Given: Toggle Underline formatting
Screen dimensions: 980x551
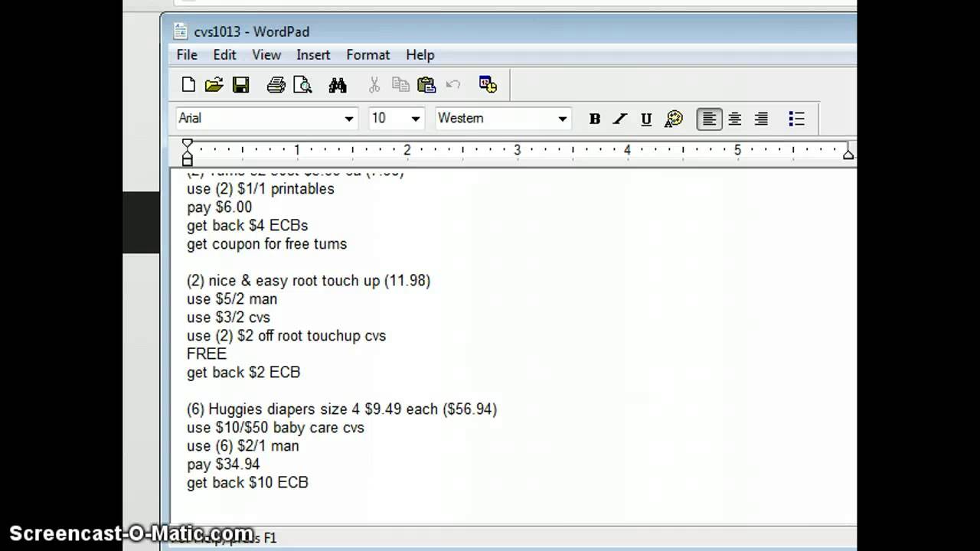Looking at the screenshot, I should pyautogui.click(x=646, y=119).
